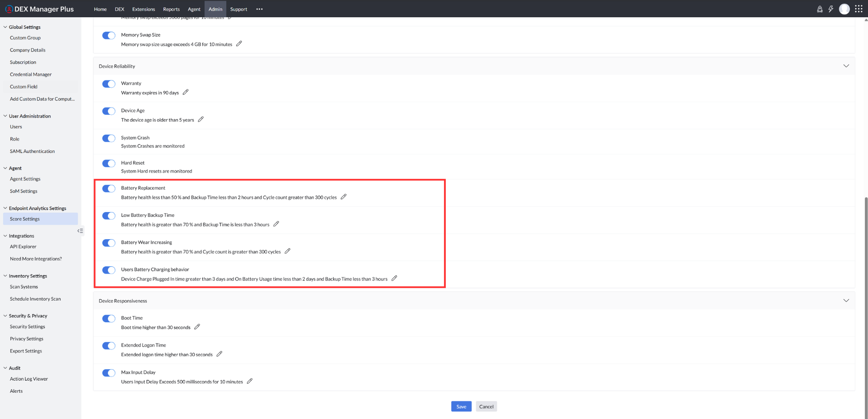Collapse the Audit group
Viewport: 868px width, 419px height.
(5, 368)
